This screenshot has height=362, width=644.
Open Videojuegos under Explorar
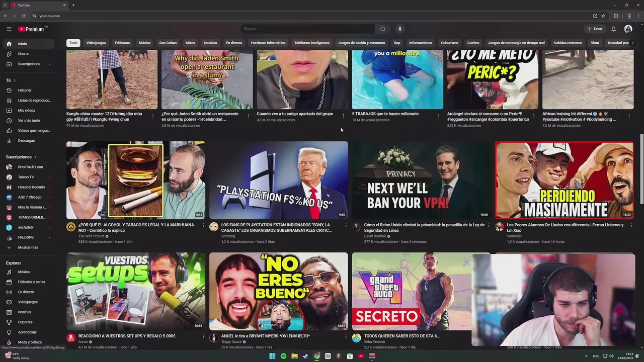pyautogui.click(x=28, y=302)
